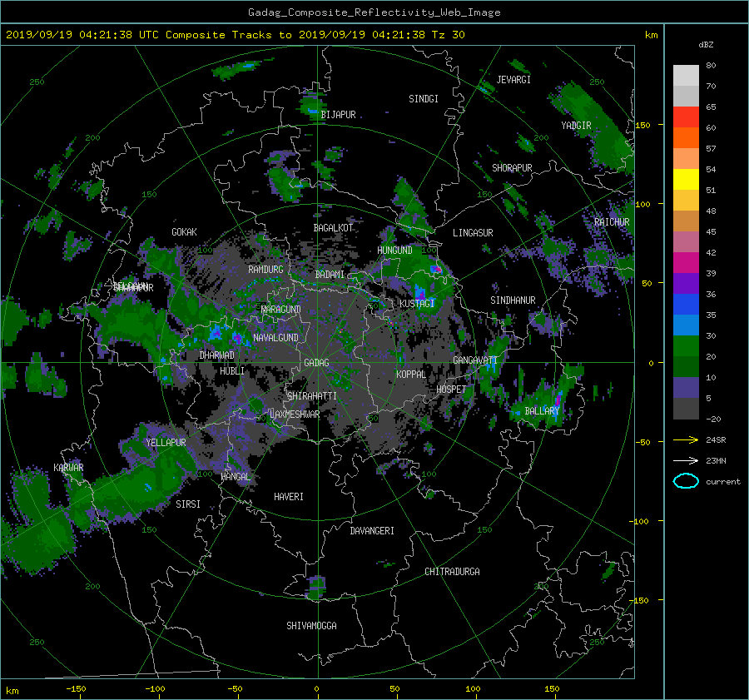Screen dimensions: 749x700
Task: Click the LINGASUR city label
Action: [x=473, y=233]
